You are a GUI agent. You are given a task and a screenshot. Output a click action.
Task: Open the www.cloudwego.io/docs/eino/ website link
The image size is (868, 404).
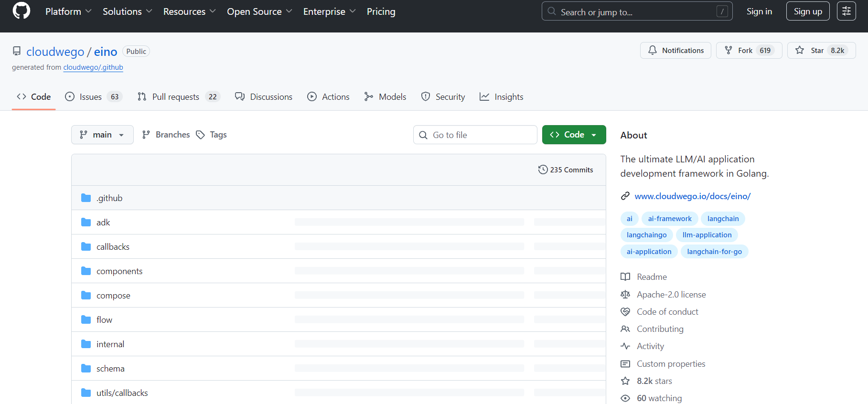(x=692, y=196)
